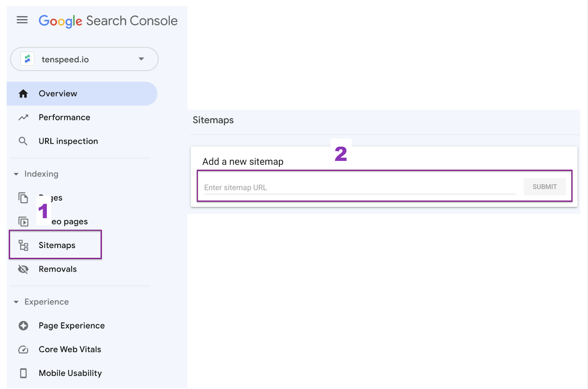Click the Removals crossed-eye icon
This screenshot has height=389, width=588.
[x=23, y=269]
